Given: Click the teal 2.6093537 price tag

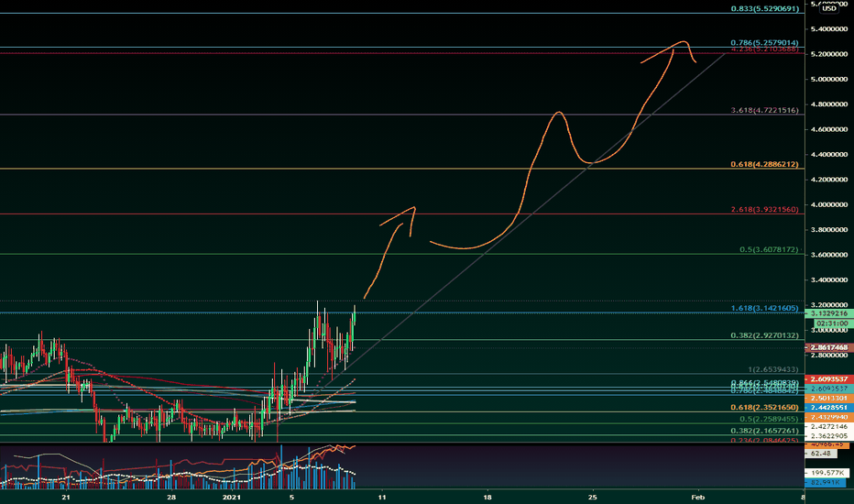Looking at the screenshot, I should [x=829, y=389].
